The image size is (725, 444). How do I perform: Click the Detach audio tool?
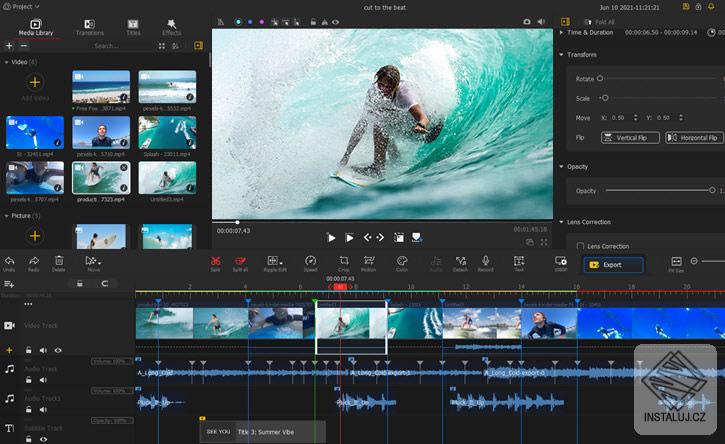point(461,261)
